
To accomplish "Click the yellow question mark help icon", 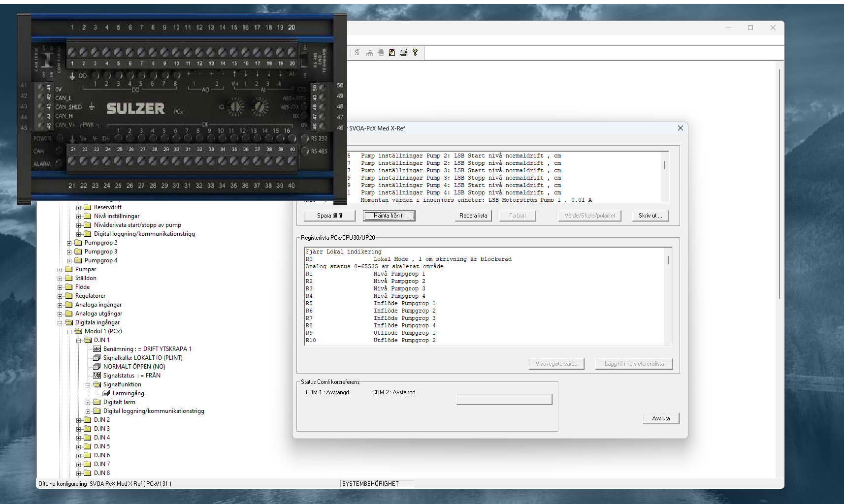I will [x=415, y=53].
